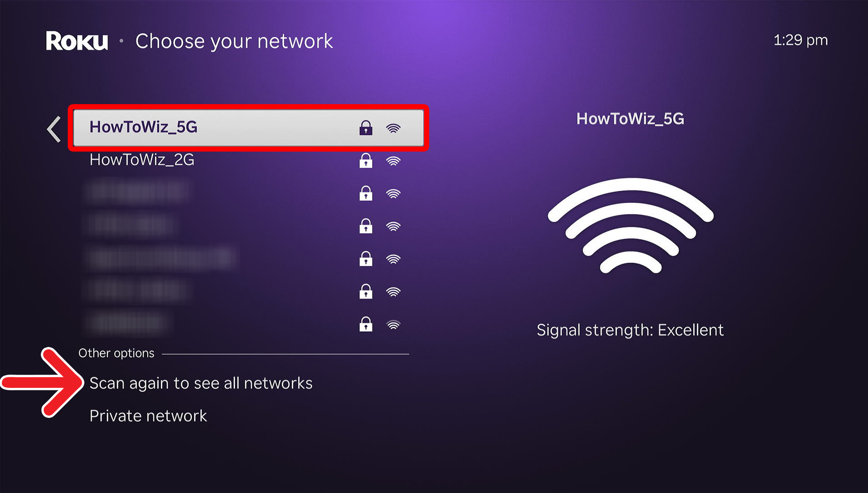Click the Signal strength: Excellent text
The height and width of the screenshot is (493, 868).
coord(630,330)
